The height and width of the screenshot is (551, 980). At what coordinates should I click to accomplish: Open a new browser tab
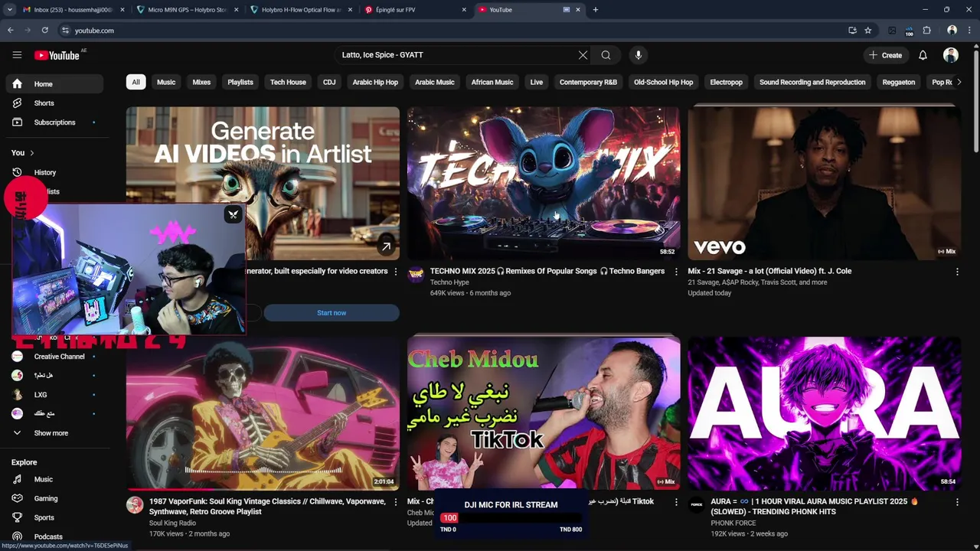click(x=596, y=10)
